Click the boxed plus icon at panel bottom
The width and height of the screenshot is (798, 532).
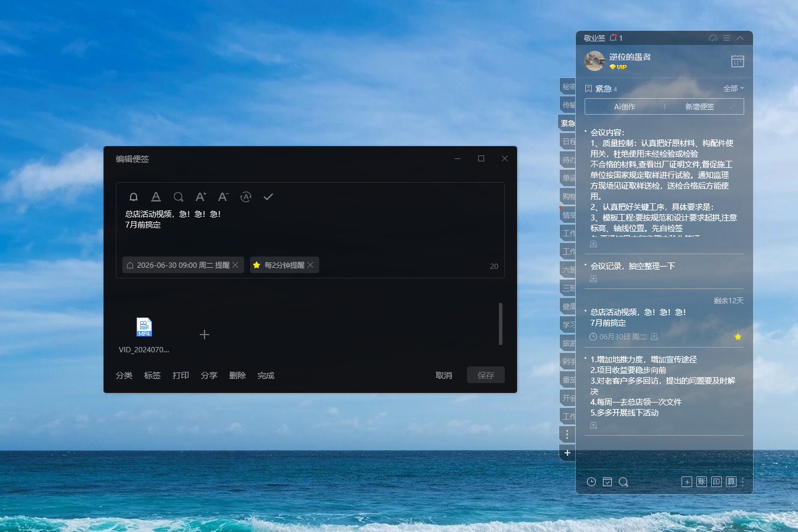pos(687,482)
